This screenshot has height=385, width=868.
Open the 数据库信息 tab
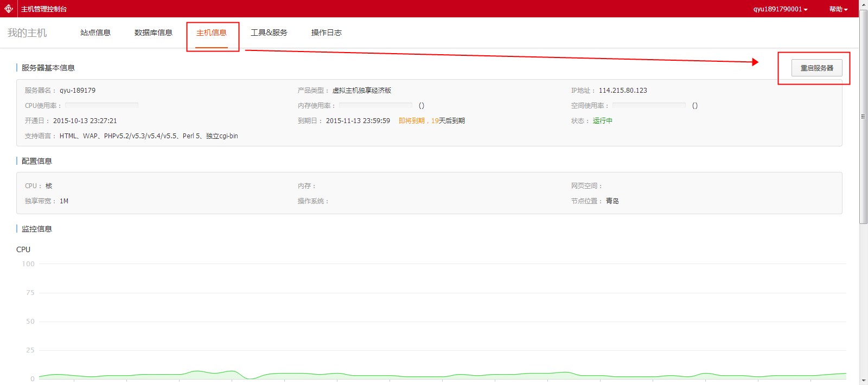click(x=154, y=33)
